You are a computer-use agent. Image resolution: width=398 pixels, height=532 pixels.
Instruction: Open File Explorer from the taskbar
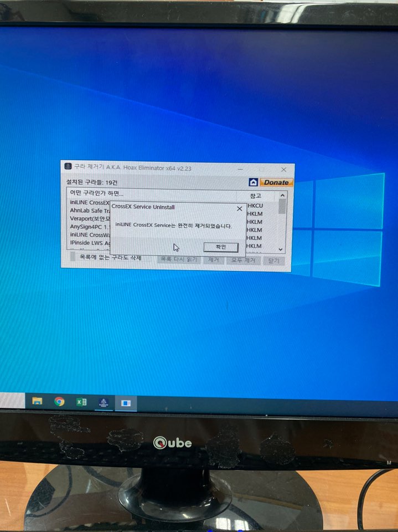coord(37,401)
